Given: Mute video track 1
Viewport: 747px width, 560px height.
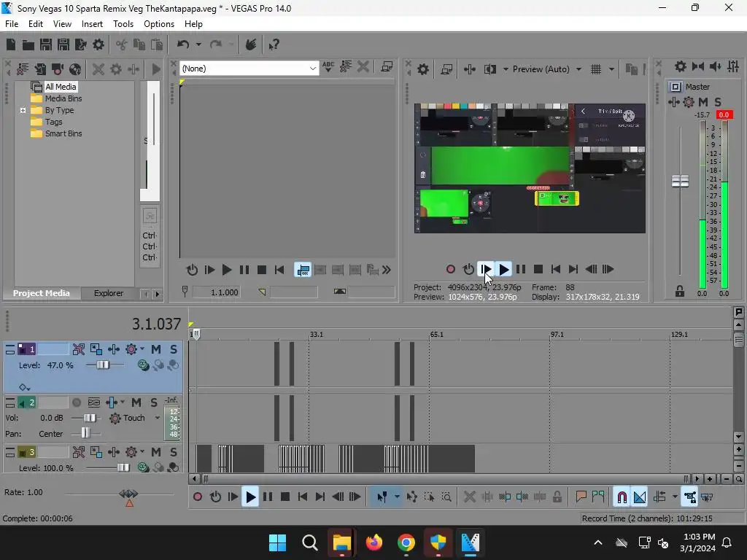Looking at the screenshot, I should point(156,349).
